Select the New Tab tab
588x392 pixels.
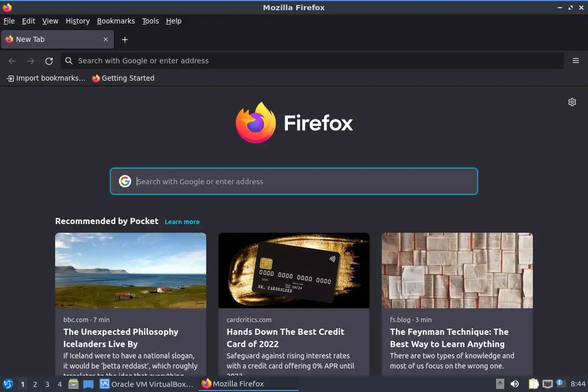click(57, 39)
